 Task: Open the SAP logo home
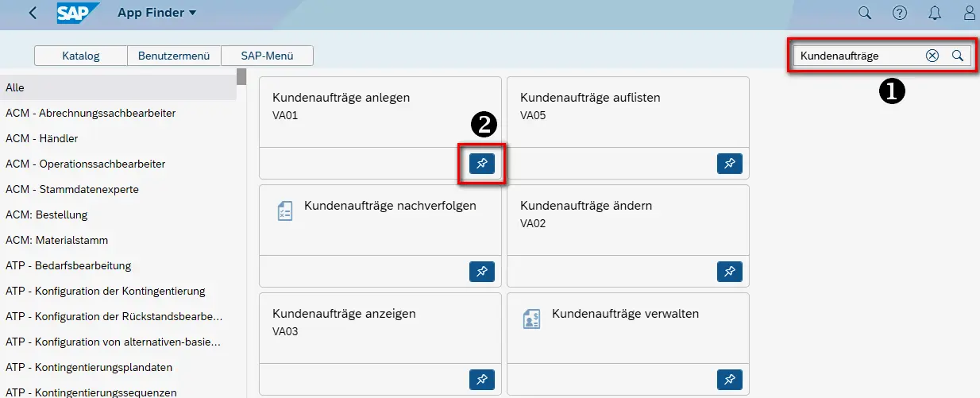pos(78,13)
